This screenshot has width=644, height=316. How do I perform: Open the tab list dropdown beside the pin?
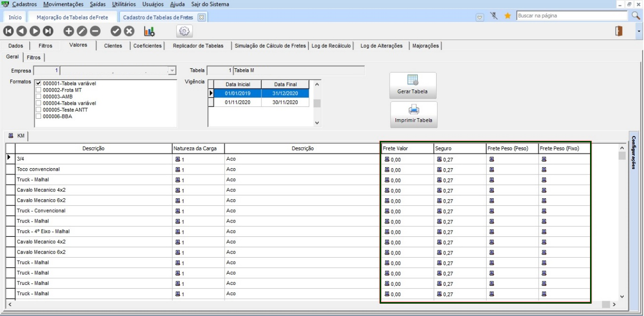click(x=479, y=16)
